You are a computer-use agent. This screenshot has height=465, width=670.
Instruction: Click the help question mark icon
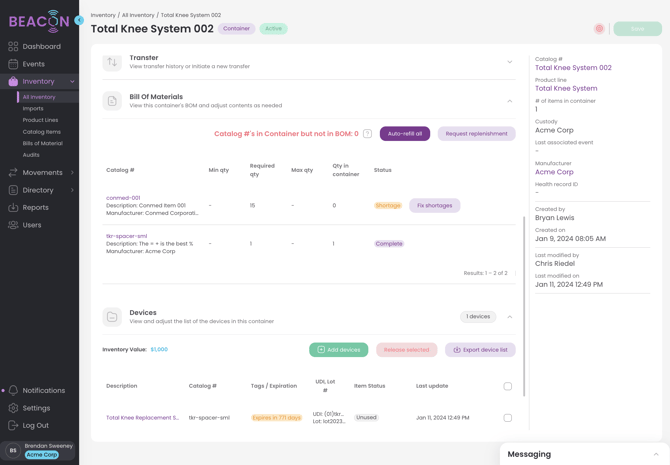point(367,134)
